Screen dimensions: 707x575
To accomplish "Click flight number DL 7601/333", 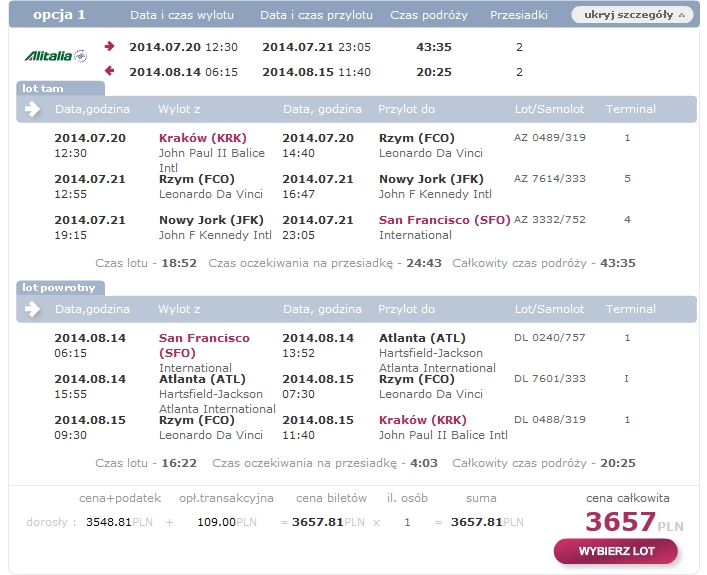I will click(550, 379).
